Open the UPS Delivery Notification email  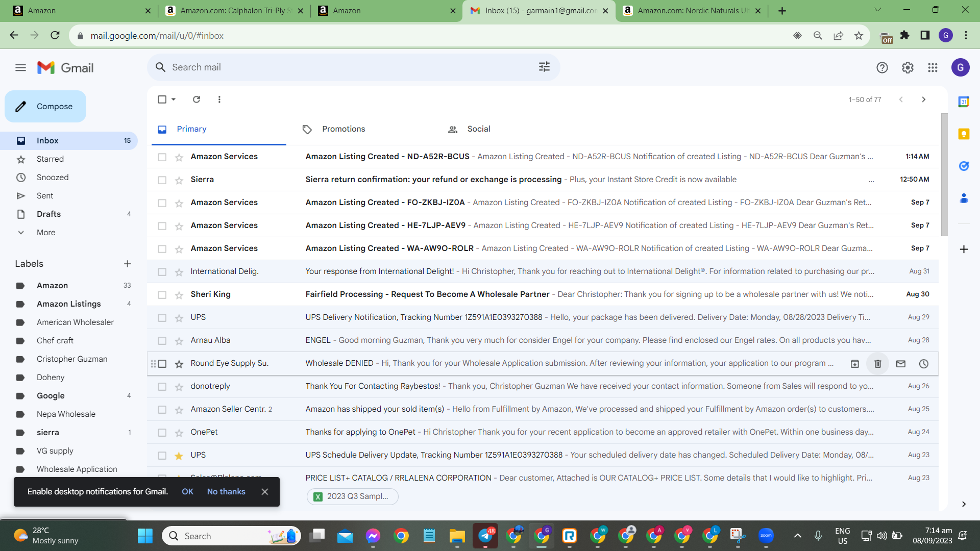coord(543,317)
